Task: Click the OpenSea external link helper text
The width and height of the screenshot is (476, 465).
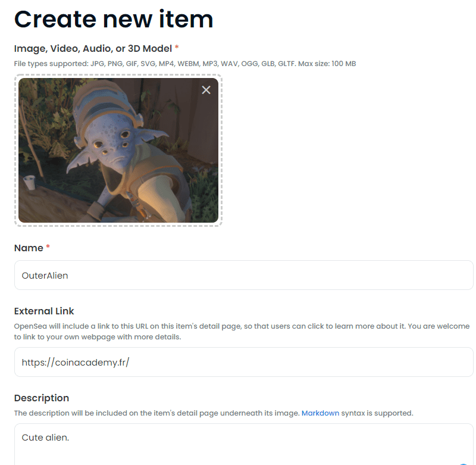Action: 242,332
